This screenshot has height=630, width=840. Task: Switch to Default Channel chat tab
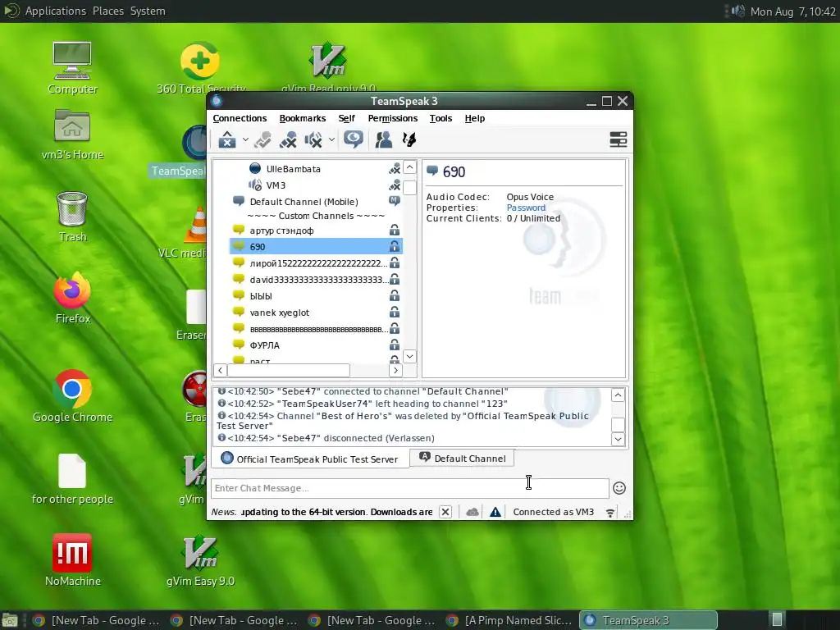point(463,459)
